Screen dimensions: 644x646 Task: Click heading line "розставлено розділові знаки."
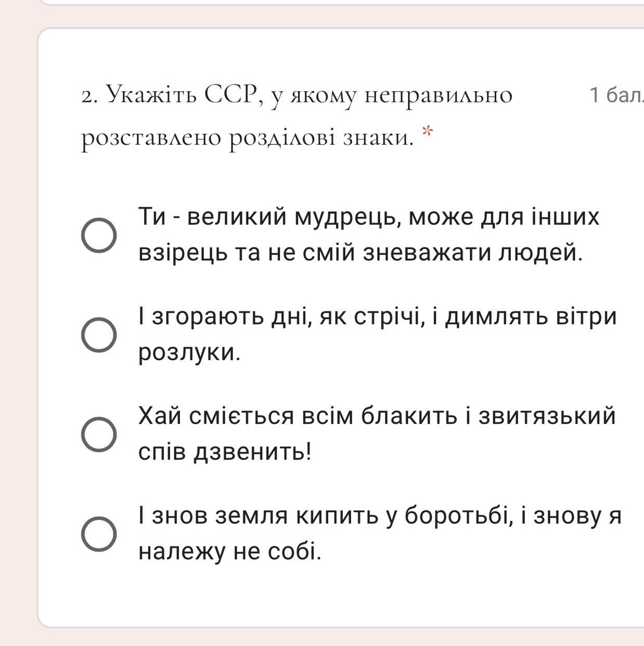[248, 138]
